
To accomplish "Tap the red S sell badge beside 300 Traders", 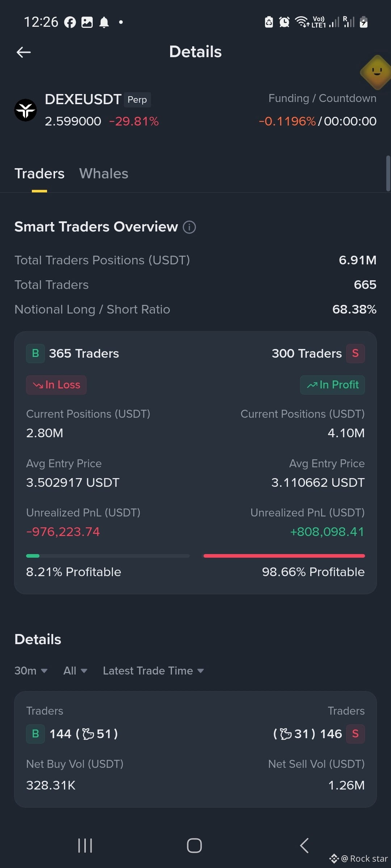I will point(355,353).
